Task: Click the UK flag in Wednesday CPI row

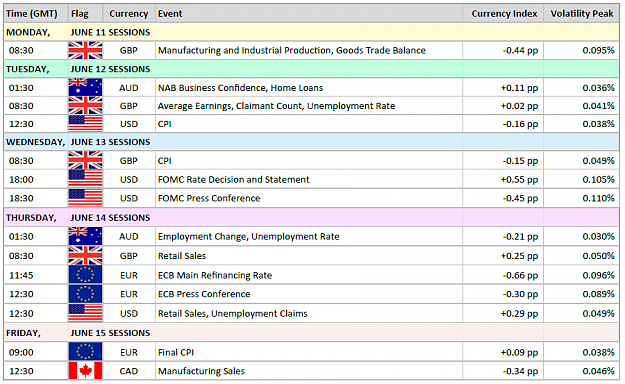Action: [x=85, y=161]
